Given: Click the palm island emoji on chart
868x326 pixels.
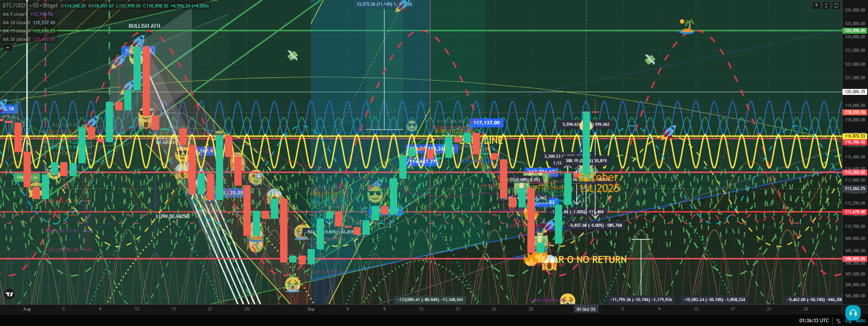Looking at the screenshot, I should pyautogui.click(x=687, y=26).
